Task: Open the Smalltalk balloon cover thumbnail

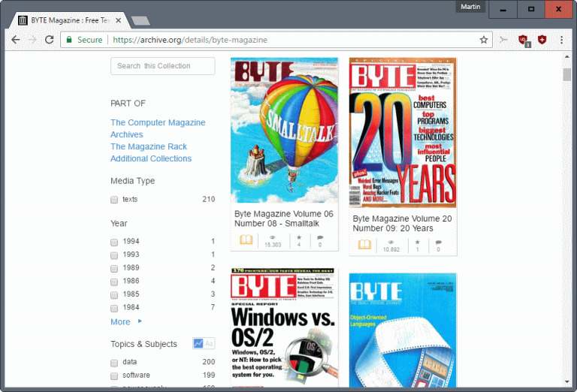Action: coord(284,130)
